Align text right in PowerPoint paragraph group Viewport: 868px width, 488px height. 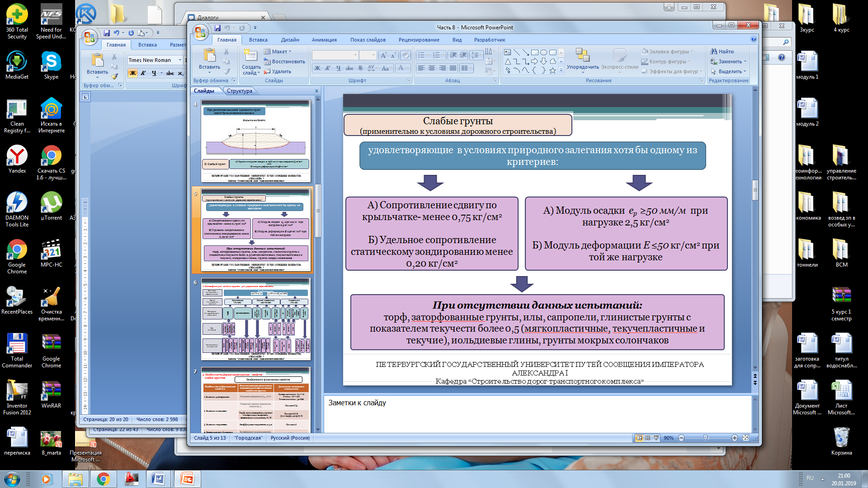(x=442, y=68)
